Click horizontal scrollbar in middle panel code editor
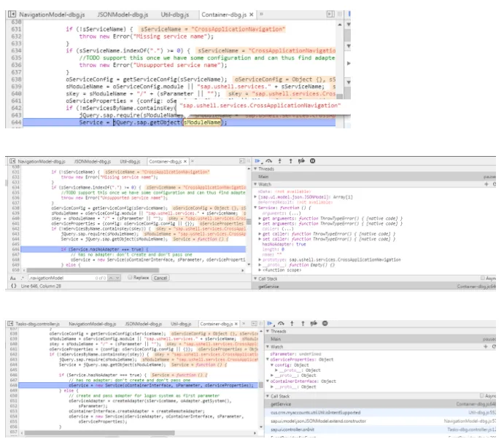 (x=93, y=271)
